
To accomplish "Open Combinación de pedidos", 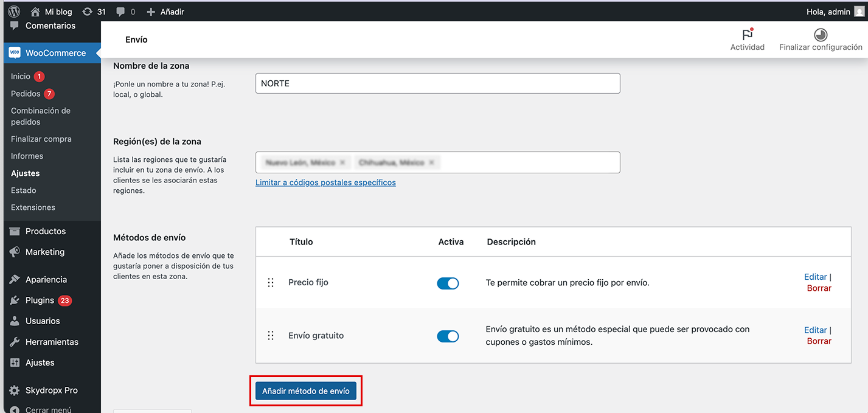I will tap(41, 116).
